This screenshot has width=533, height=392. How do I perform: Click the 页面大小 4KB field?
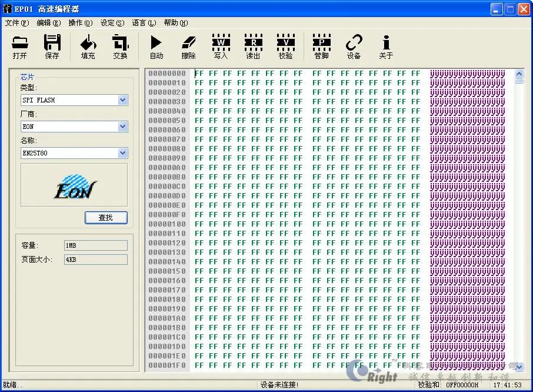pos(96,260)
